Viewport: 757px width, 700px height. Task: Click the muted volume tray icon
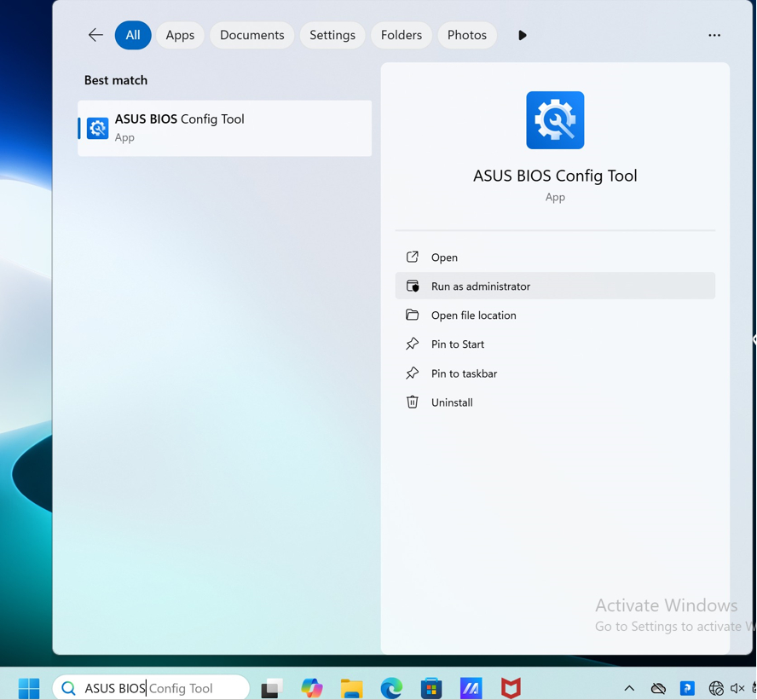pos(737,688)
